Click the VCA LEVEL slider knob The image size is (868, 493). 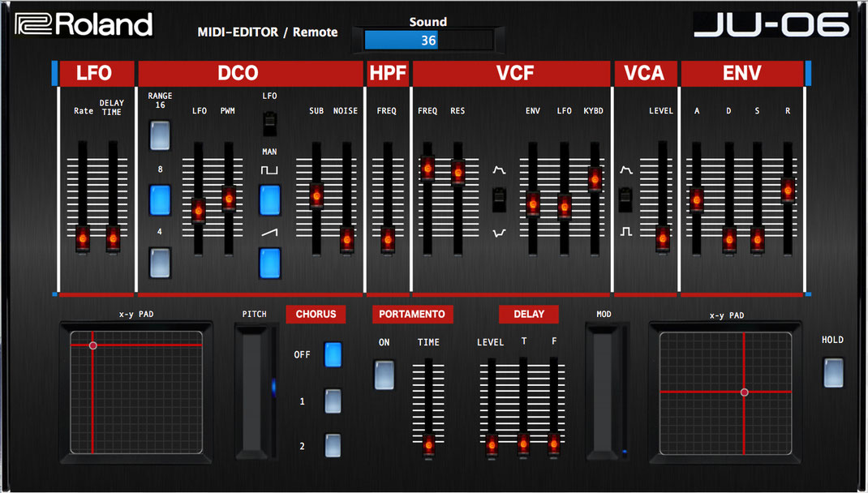point(663,238)
